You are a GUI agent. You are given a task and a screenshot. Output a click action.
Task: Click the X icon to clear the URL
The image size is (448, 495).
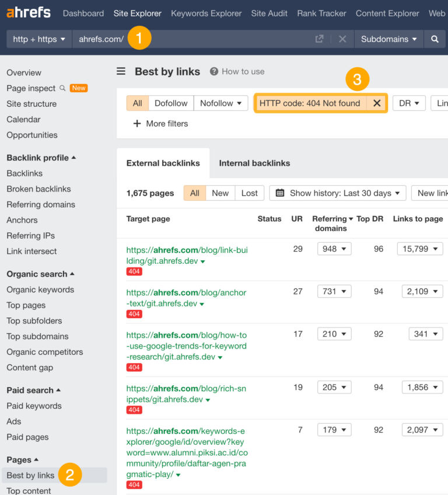(342, 39)
